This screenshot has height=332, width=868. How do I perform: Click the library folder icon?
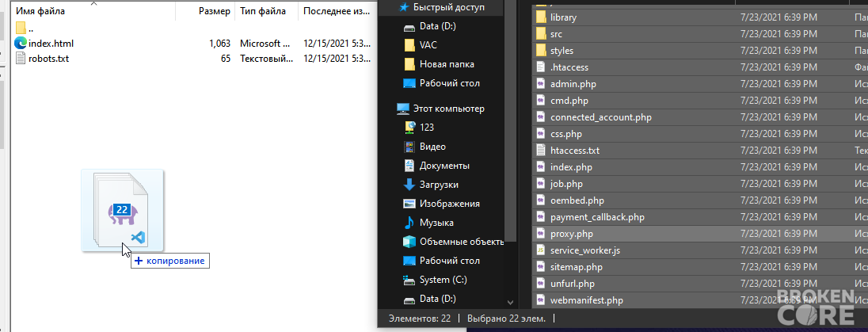(x=541, y=17)
